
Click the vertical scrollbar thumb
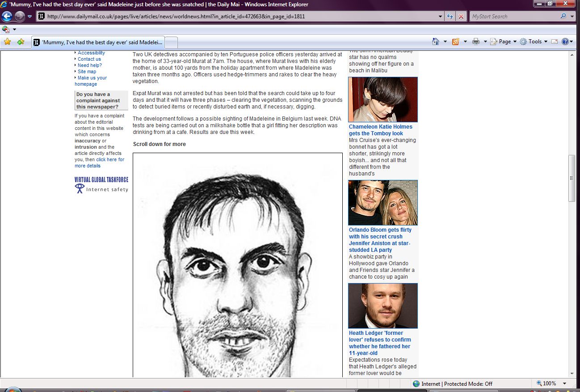571,178
